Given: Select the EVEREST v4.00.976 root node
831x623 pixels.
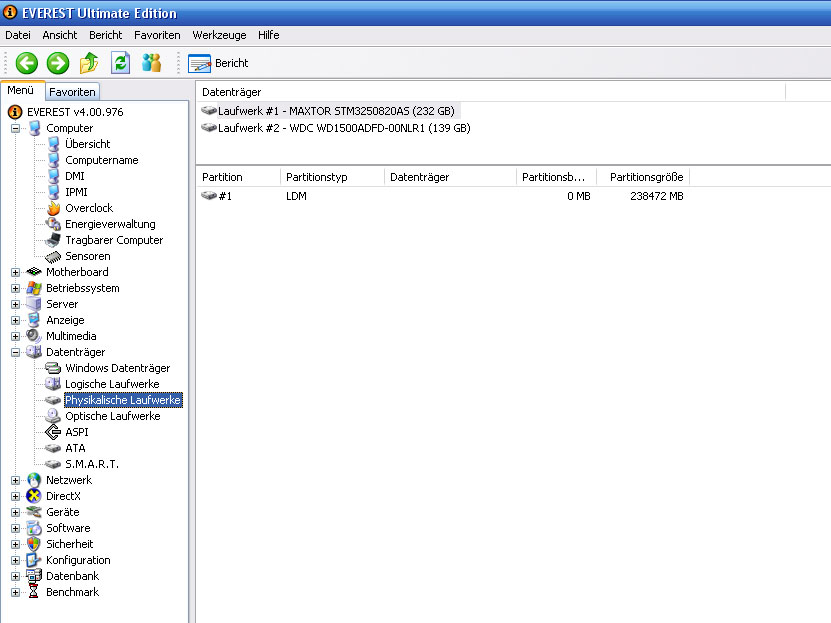Looking at the screenshot, I should pyautogui.click(x=75, y=112).
